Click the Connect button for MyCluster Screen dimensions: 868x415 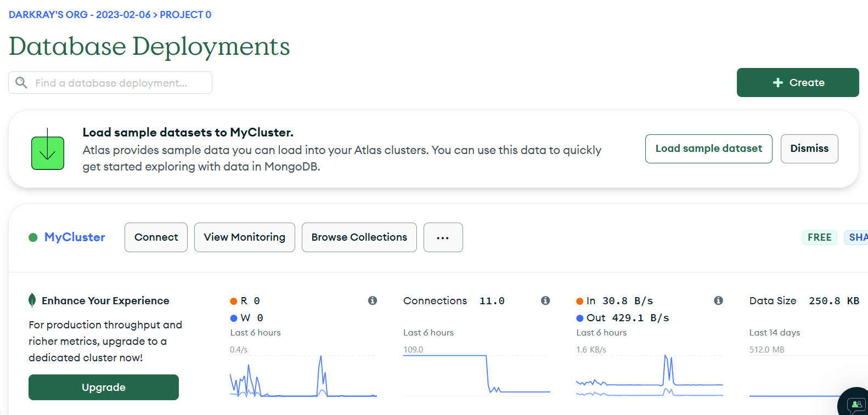tap(156, 237)
